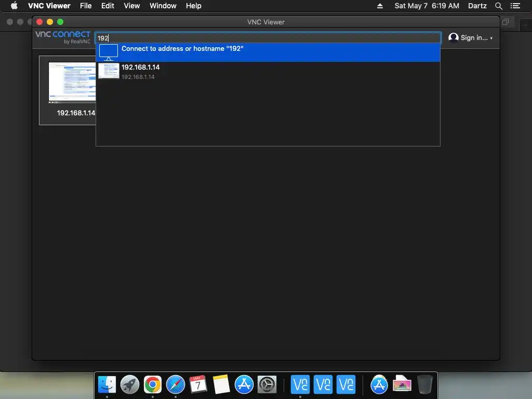
Task: Open System Preferences from the Dock
Action: point(267,384)
